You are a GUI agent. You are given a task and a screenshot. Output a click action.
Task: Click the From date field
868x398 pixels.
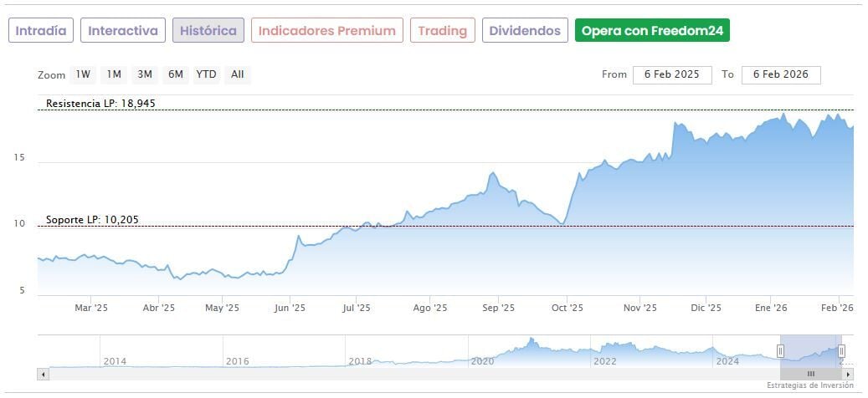coord(672,74)
